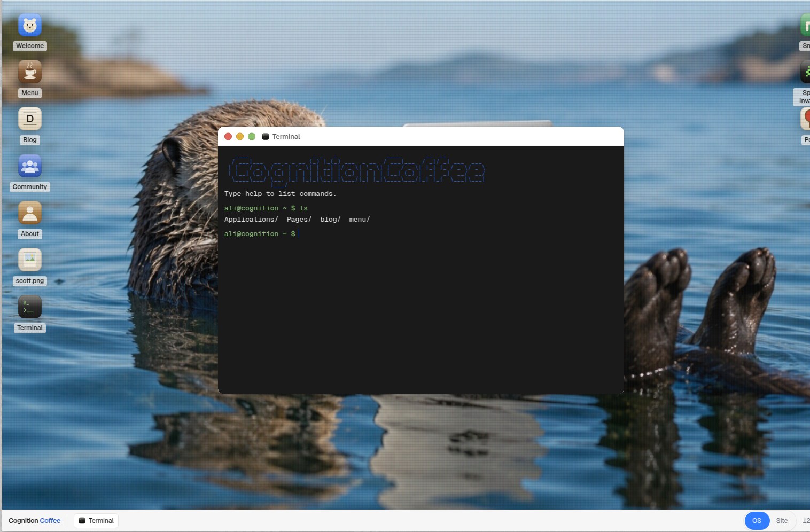Viewport: 810px width, 532px height.
Task: Minimize the Terminal window with yellow button
Action: pos(240,137)
